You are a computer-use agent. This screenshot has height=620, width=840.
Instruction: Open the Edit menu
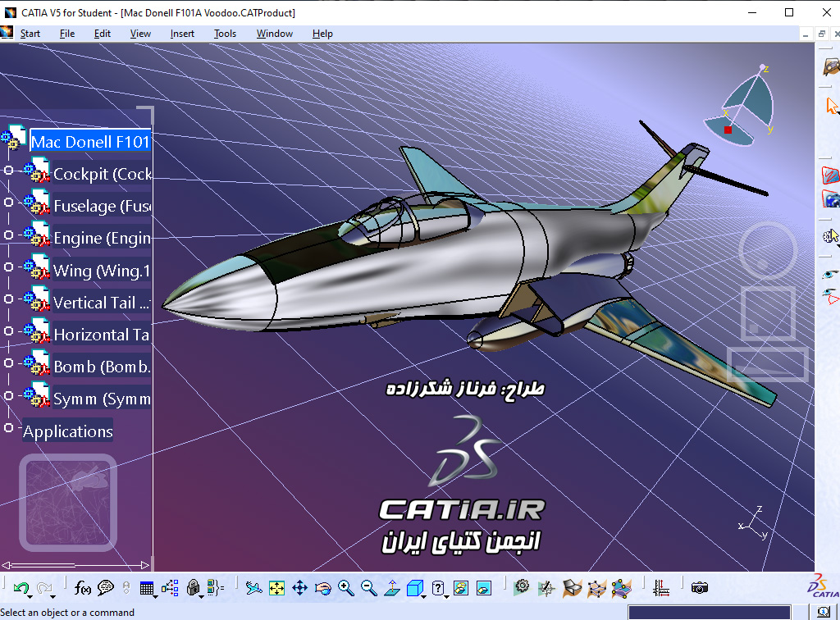pos(103,34)
